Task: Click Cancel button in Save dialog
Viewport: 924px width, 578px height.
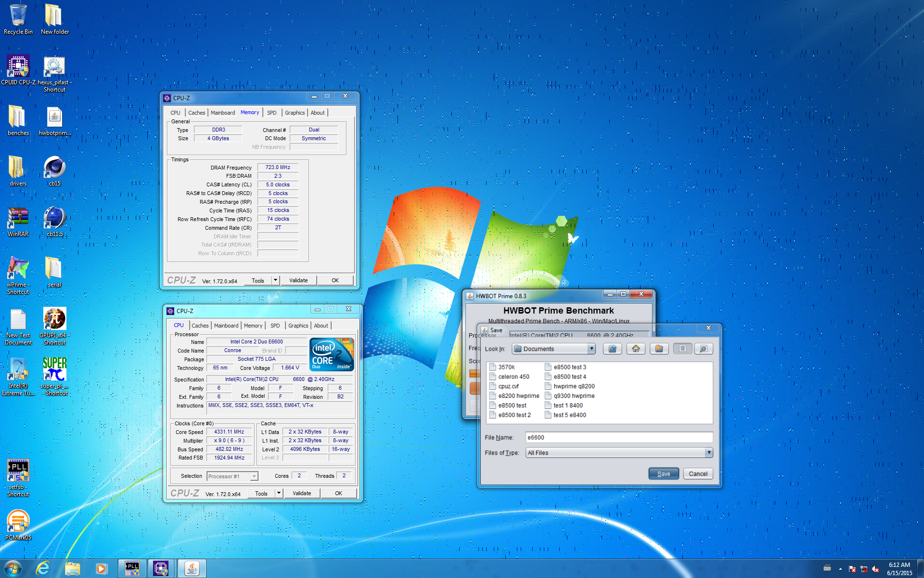Action: coord(698,473)
